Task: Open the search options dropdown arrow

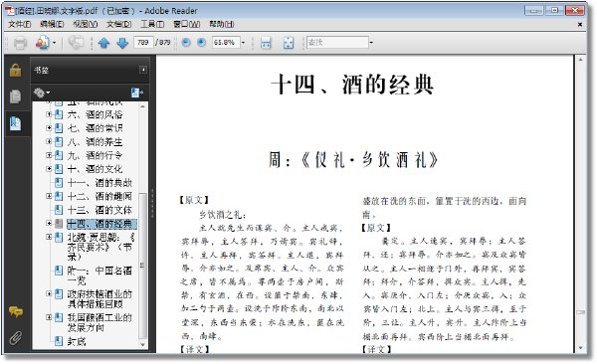Action: click(x=371, y=42)
